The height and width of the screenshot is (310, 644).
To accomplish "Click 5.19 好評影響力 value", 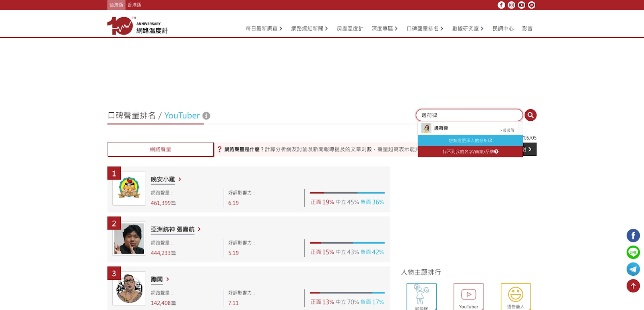I will point(233,253).
